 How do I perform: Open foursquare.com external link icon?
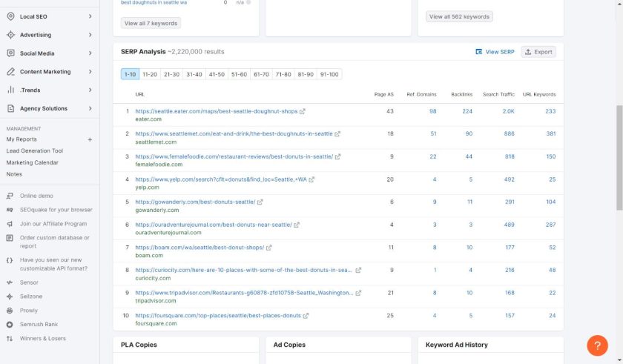[306, 316]
